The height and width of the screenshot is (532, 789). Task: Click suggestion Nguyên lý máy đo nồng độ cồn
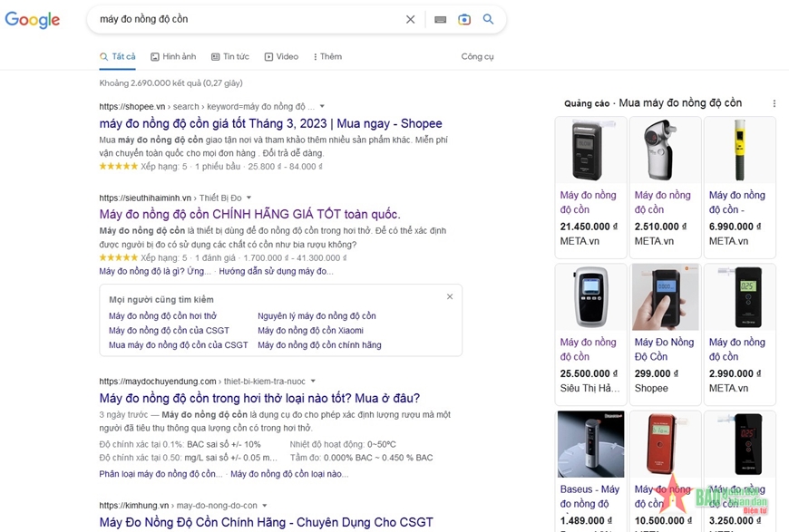[317, 315]
